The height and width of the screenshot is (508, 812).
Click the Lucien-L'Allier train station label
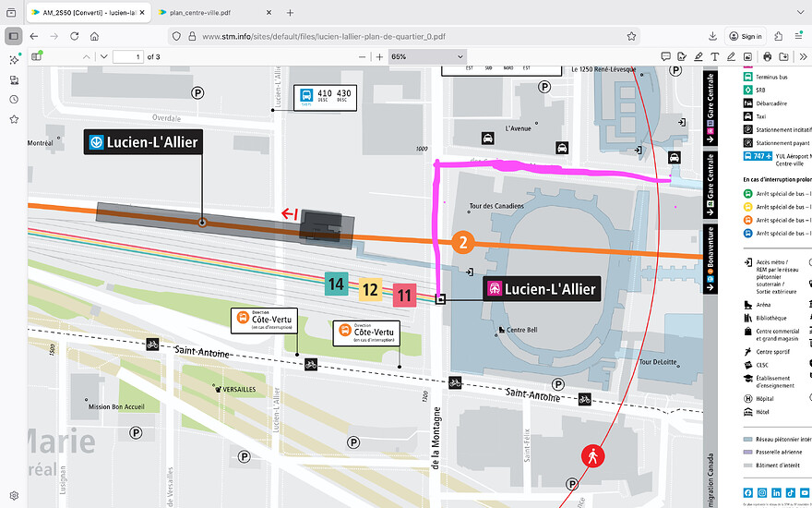pos(542,288)
